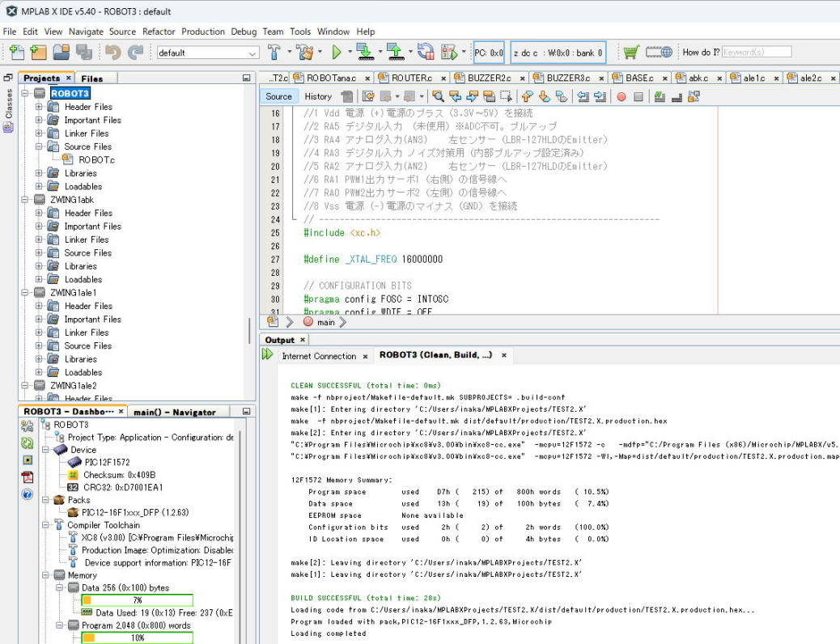Open the Production menu
The height and width of the screenshot is (644, 840).
click(x=203, y=32)
